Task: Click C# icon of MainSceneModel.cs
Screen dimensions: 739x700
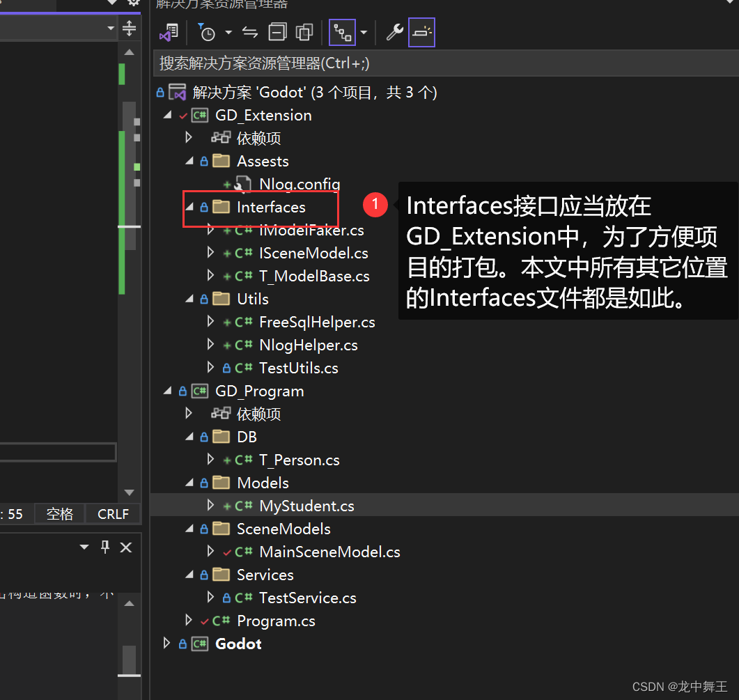Action: (244, 552)
